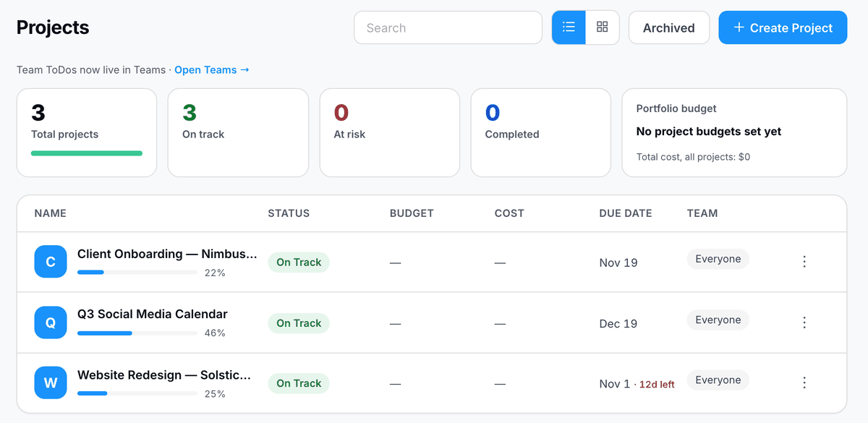Sort by DUE DATE column header

(x=626, y=213)
